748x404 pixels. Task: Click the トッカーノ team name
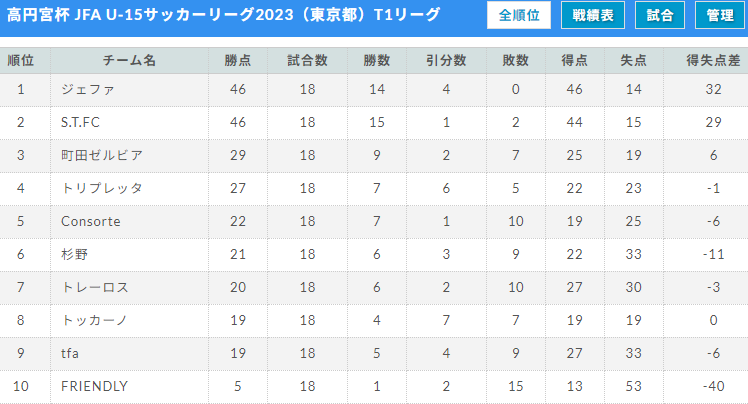[x=94, y=320]
